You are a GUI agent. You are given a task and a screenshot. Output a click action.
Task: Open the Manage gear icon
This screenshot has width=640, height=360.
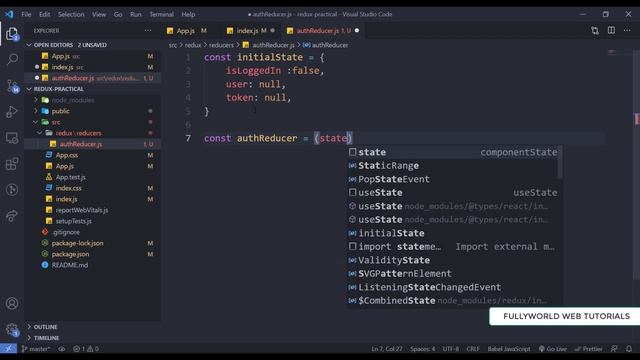(x=12, y=329)
